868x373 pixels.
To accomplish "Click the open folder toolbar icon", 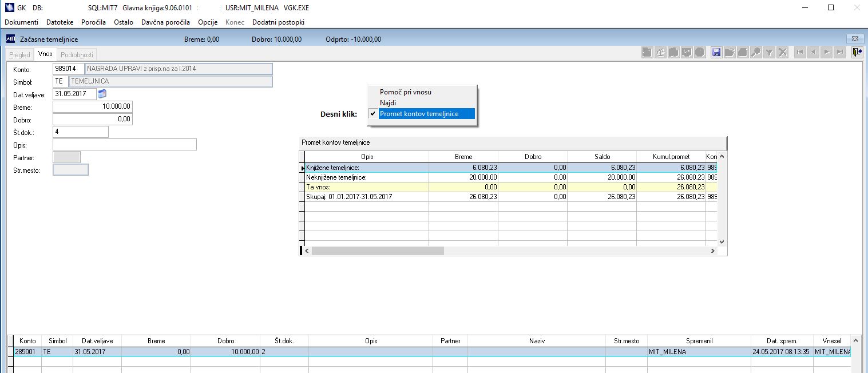I will click(730, 52).
